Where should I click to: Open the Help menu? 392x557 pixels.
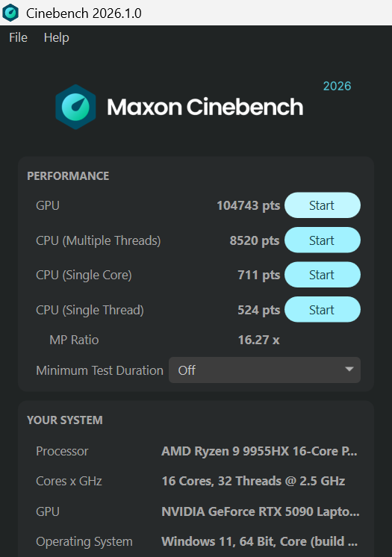point(56,37)
